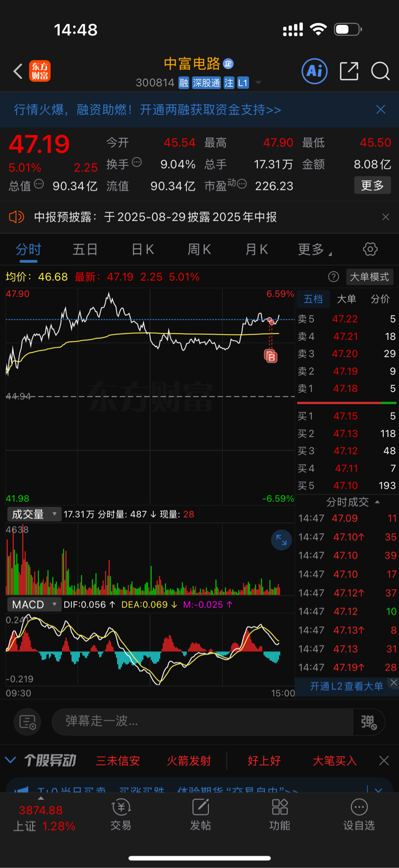Open MACD indicator dropdown
399x868 pixels.
(34, 604)
